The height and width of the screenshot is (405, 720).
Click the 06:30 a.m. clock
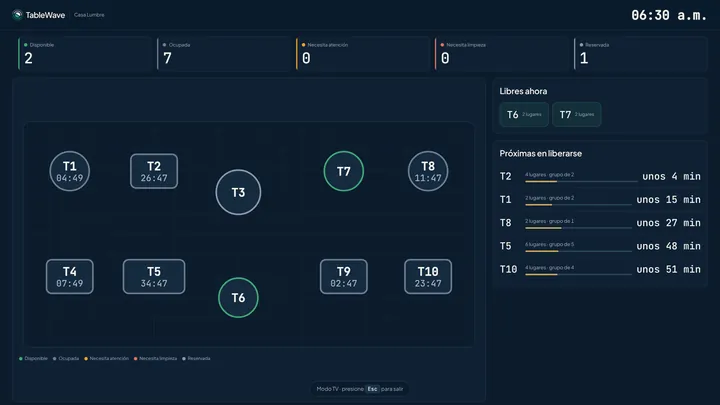tap(669, 15)
